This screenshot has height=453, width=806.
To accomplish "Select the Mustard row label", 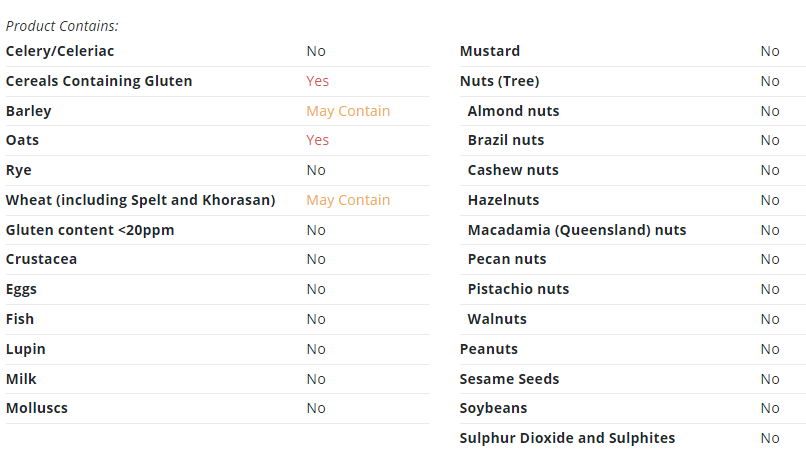I will pyautogui.click(x=490, y=51).
